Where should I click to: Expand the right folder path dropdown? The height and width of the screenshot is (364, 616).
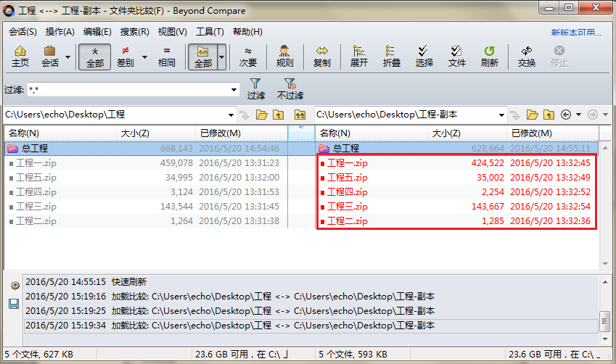pos(501,115)
